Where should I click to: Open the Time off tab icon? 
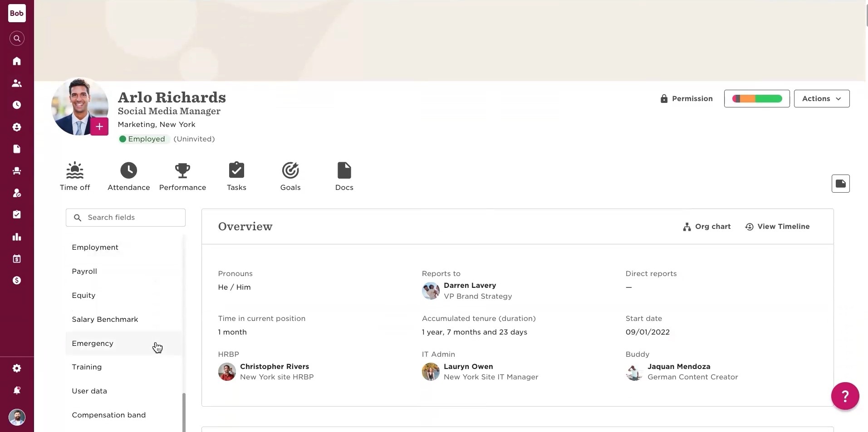tap(74, 176)
